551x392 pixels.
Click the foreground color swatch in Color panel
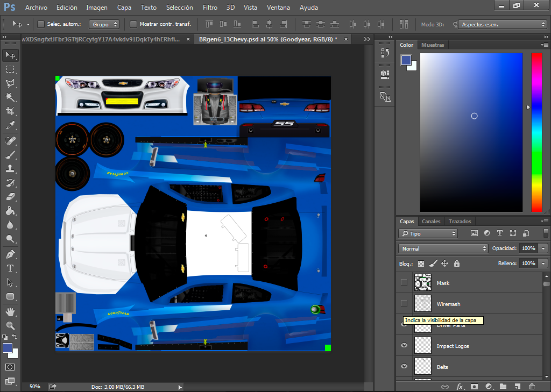point(406,60)
